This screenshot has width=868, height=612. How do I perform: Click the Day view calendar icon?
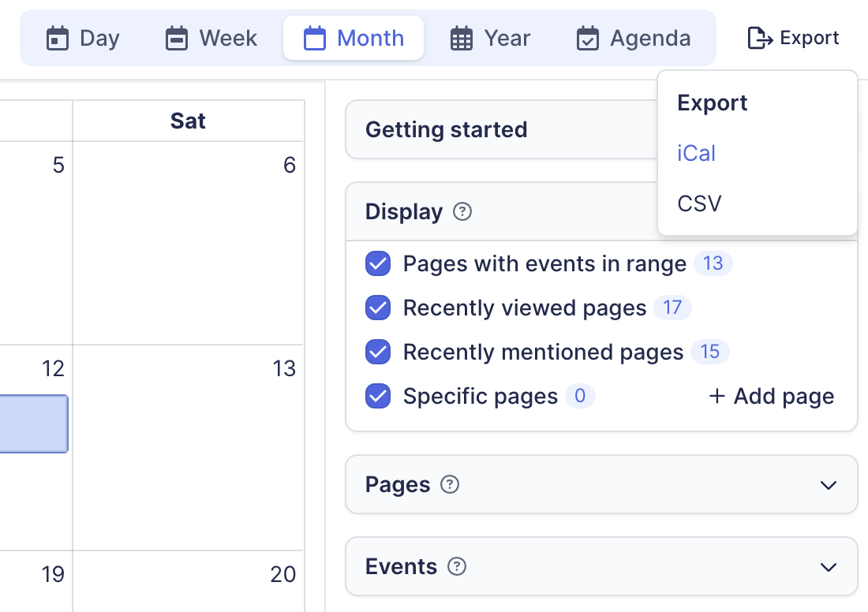[x=58, y=38]
